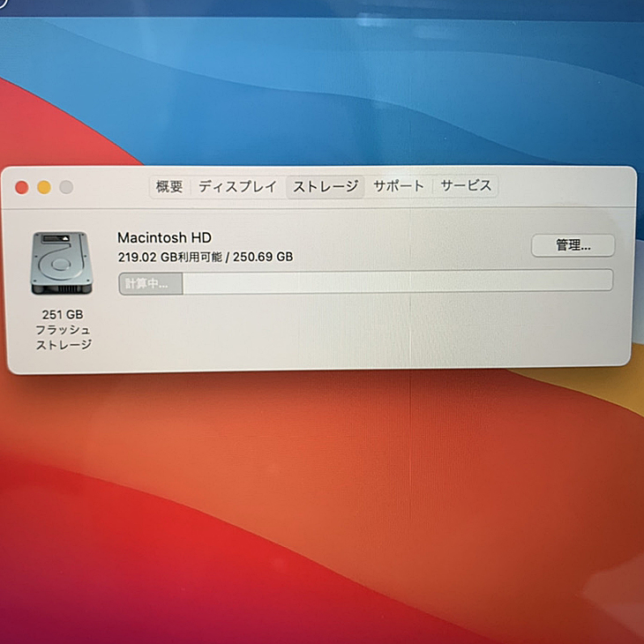Click the フラッシュストレージ label

63,337
